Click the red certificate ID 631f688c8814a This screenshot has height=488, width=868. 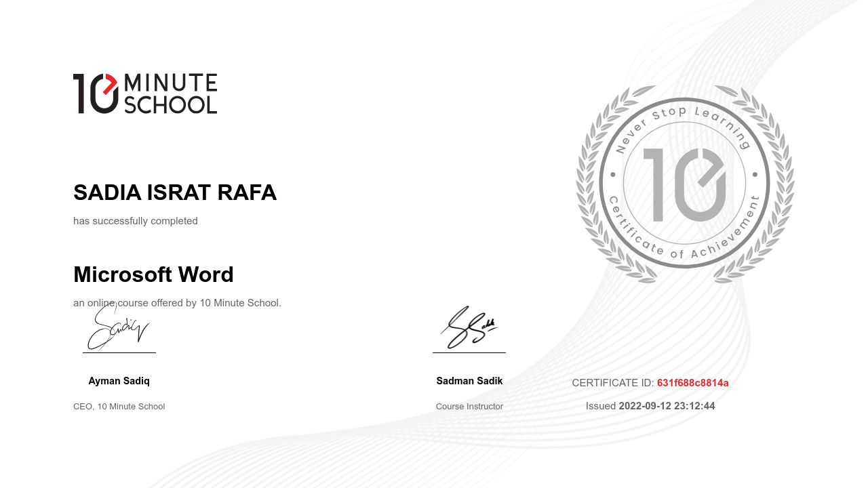[692, 383]
